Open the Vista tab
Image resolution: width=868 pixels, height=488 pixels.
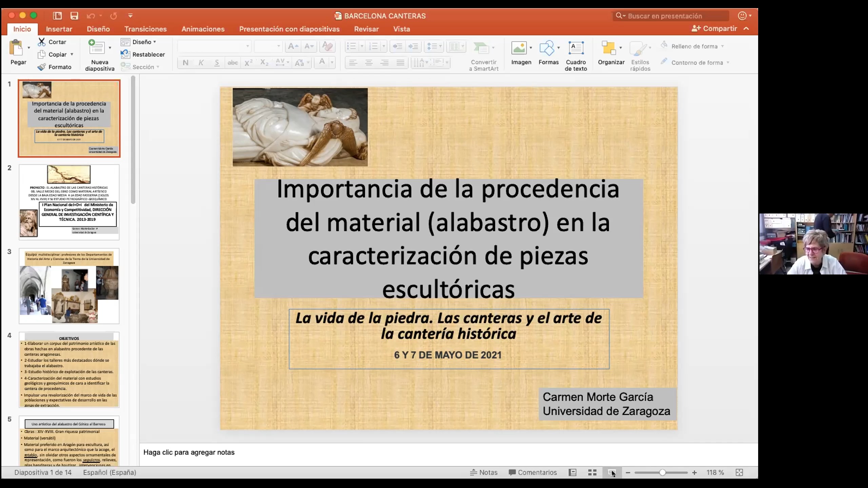(x=401, y=29)
